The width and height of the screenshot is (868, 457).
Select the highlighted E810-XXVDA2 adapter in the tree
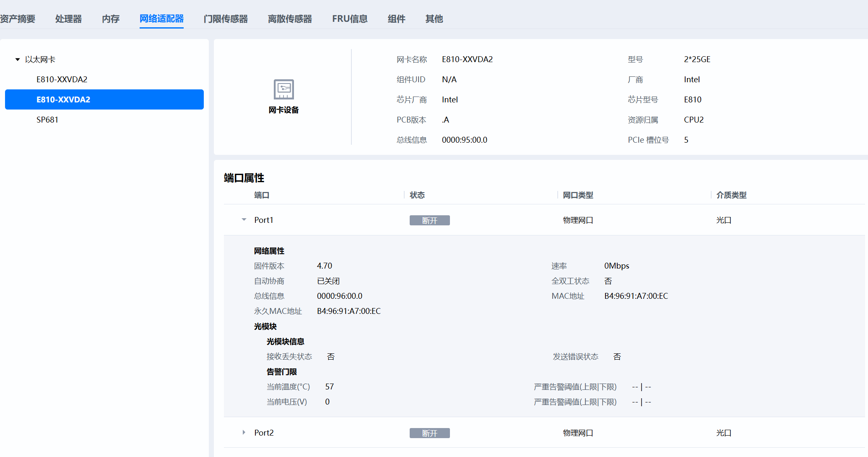[63, 99]
